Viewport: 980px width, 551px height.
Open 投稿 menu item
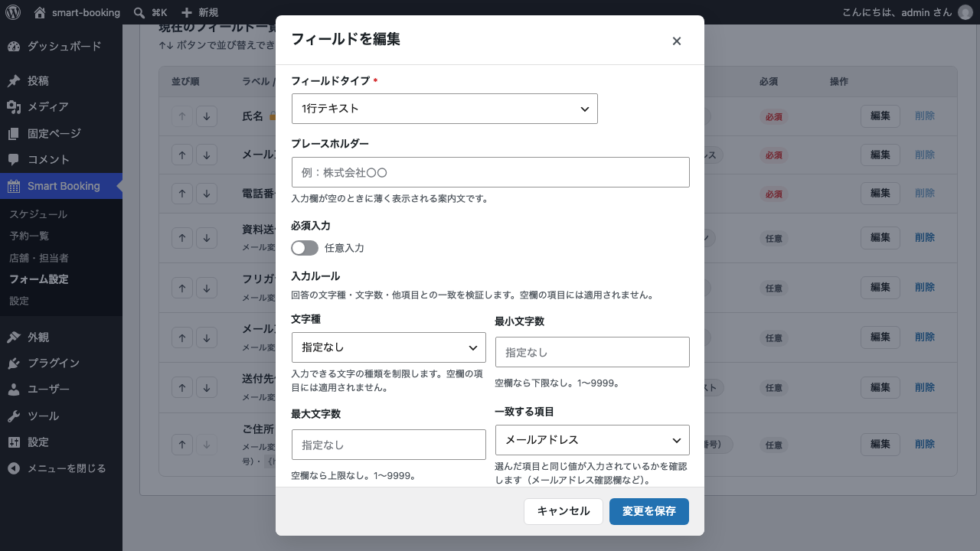coord(61,80)
